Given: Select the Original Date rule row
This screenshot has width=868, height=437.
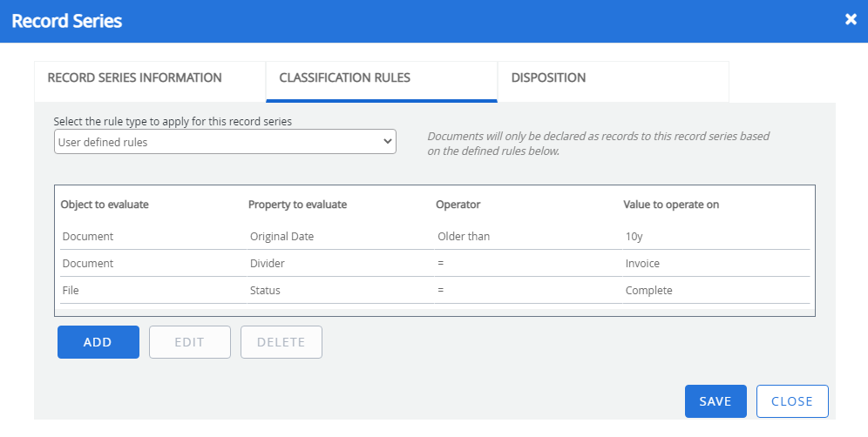Looking at the screenshot, I should pyautogui.click(x=281, y=236).
